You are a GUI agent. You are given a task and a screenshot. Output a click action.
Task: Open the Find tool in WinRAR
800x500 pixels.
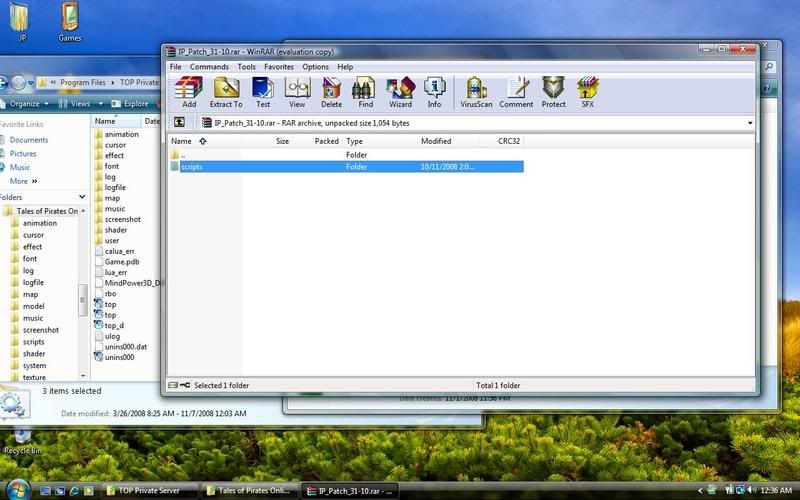coord(365,91)
